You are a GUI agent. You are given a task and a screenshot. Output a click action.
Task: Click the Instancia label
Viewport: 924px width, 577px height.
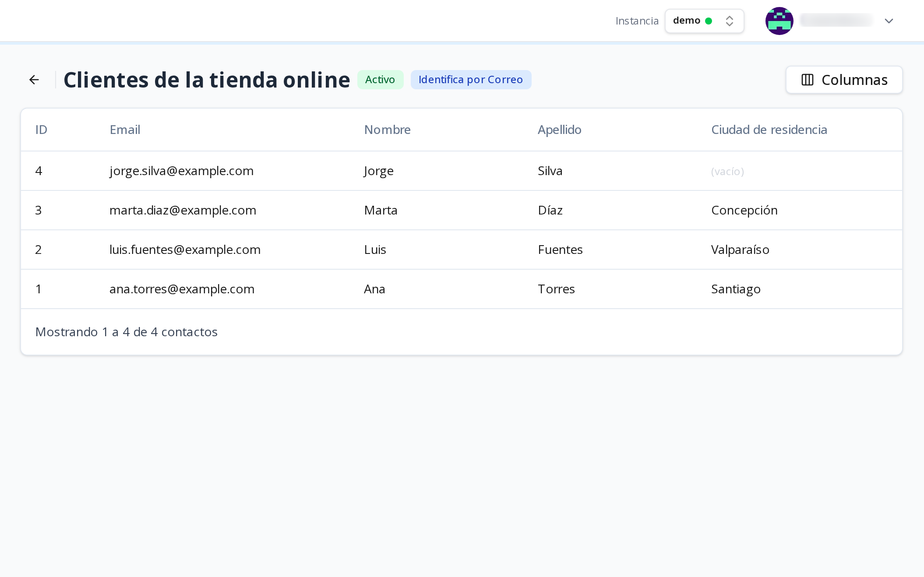(637, 21)
